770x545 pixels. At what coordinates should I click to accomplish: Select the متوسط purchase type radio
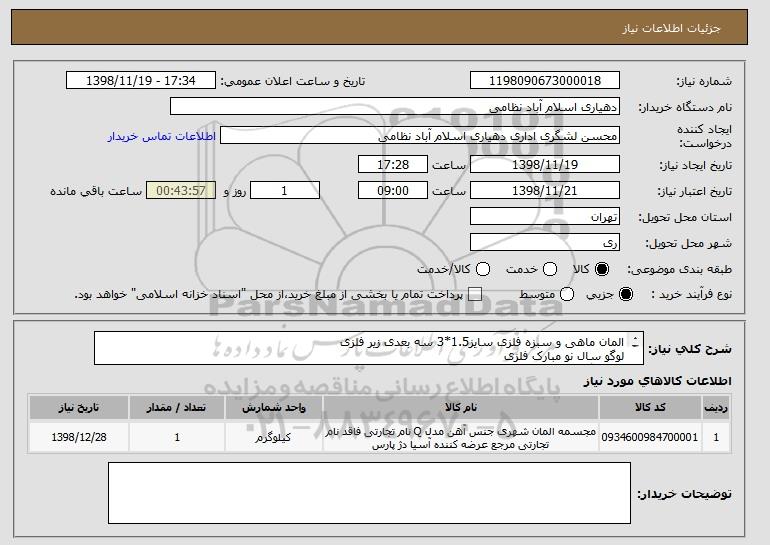coord(567,295)
